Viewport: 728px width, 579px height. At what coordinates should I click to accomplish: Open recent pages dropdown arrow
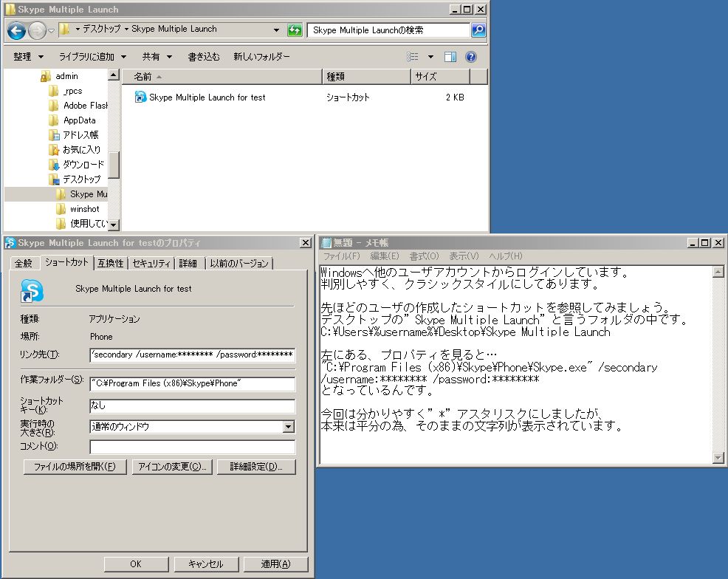[x=51, y=30]
